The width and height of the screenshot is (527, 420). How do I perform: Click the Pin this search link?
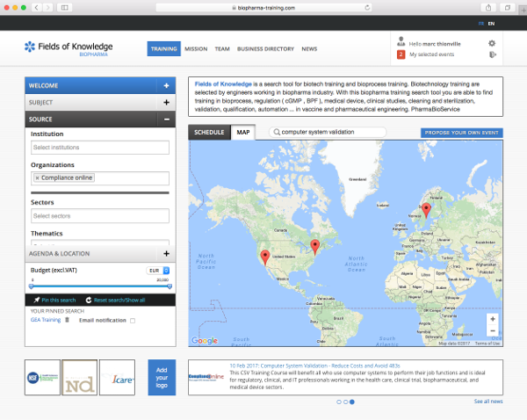pyautogui.click(x=59, y=300)
